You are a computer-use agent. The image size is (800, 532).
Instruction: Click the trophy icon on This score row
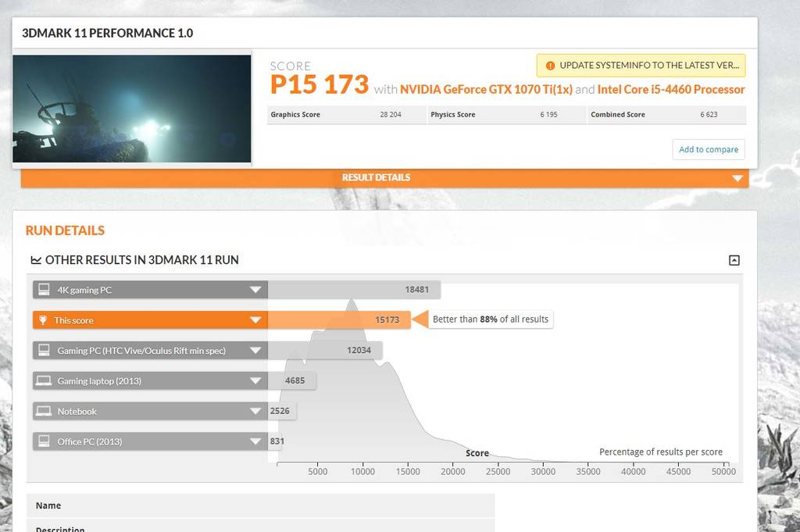pos(43,320)
